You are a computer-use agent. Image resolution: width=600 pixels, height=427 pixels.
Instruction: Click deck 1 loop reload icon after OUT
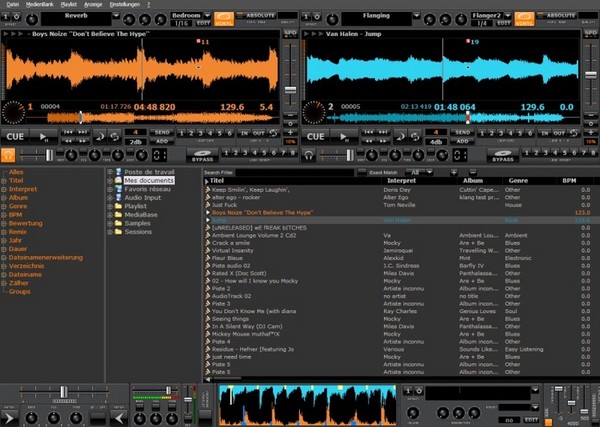pos(273,133)
